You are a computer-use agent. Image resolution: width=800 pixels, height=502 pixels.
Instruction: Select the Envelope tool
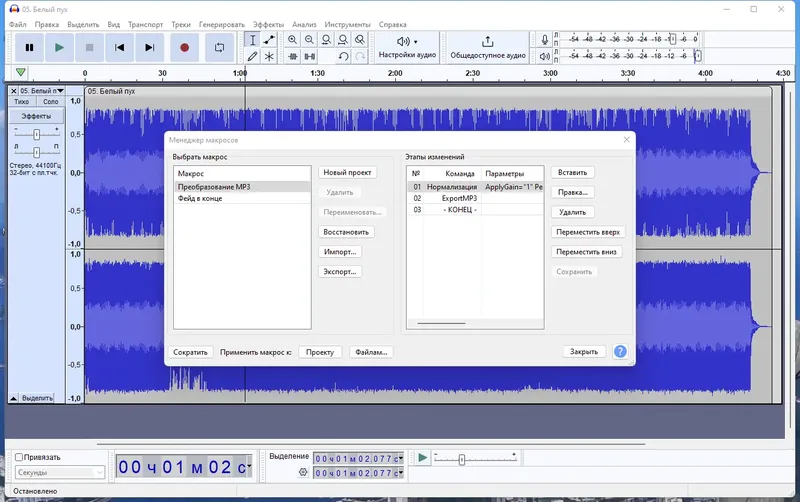point(269,40)
